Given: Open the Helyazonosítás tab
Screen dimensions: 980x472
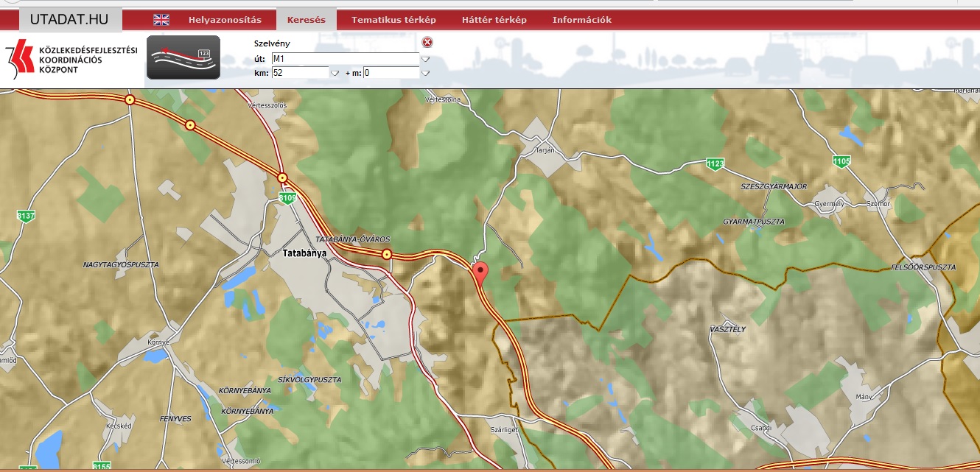Looking at the screenshot, I should tap(225, 20).
